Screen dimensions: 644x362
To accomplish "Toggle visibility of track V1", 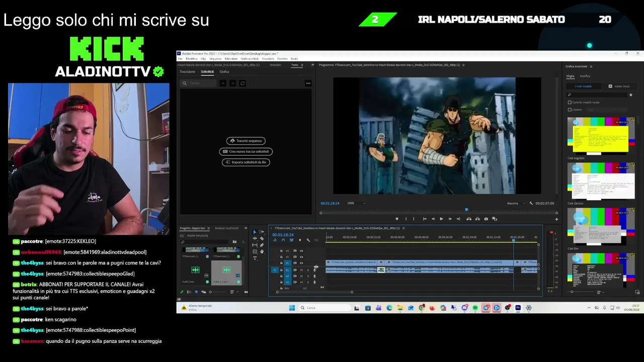I will (301, 263).
